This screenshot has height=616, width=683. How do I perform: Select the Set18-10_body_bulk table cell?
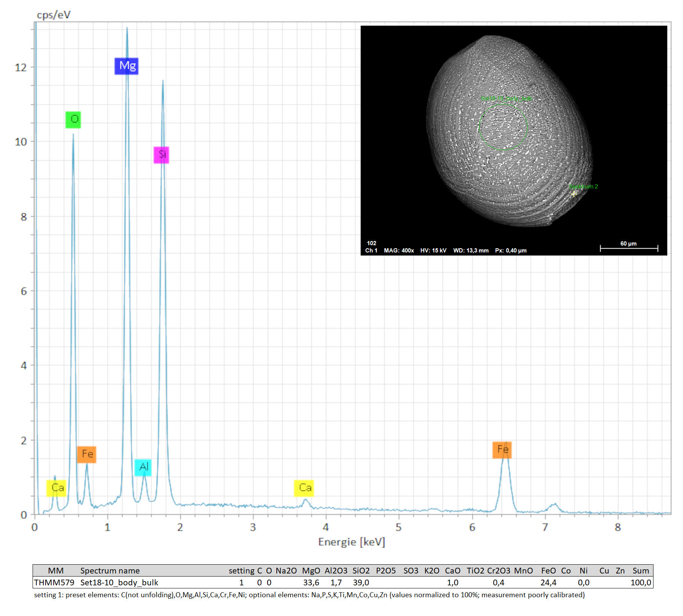pos(119,583)
